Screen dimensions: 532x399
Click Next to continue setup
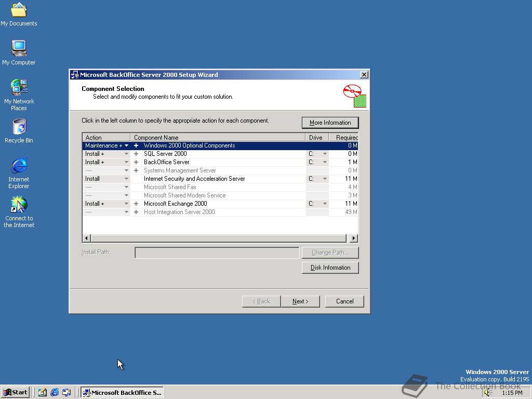click(x=300, y=301)
